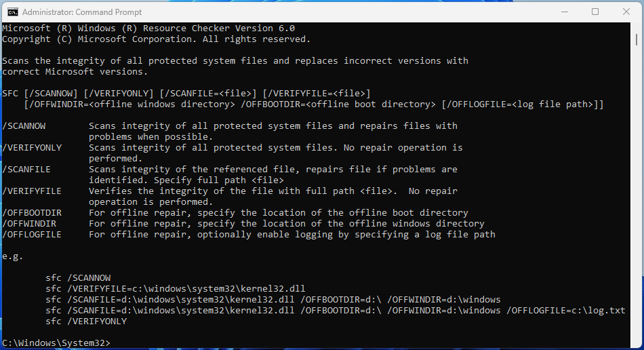
Task: Minimize the Command Prompt window
Action: [565, 12]
